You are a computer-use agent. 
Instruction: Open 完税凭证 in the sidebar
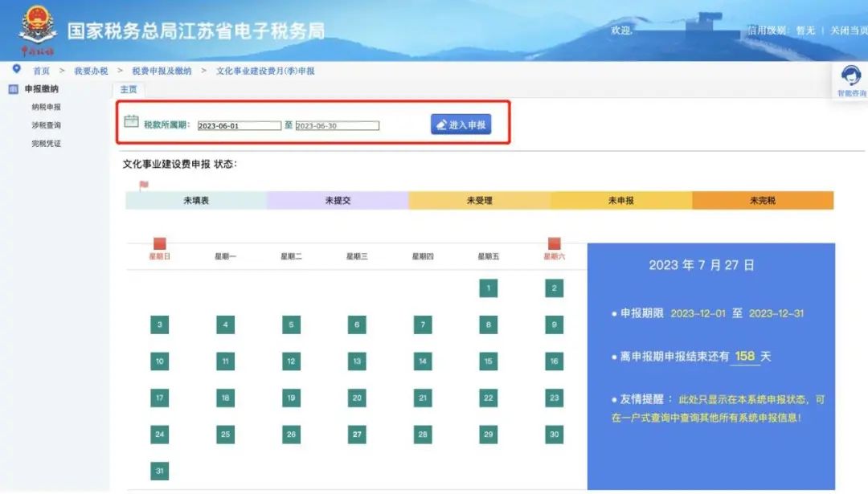click(46, 144)
